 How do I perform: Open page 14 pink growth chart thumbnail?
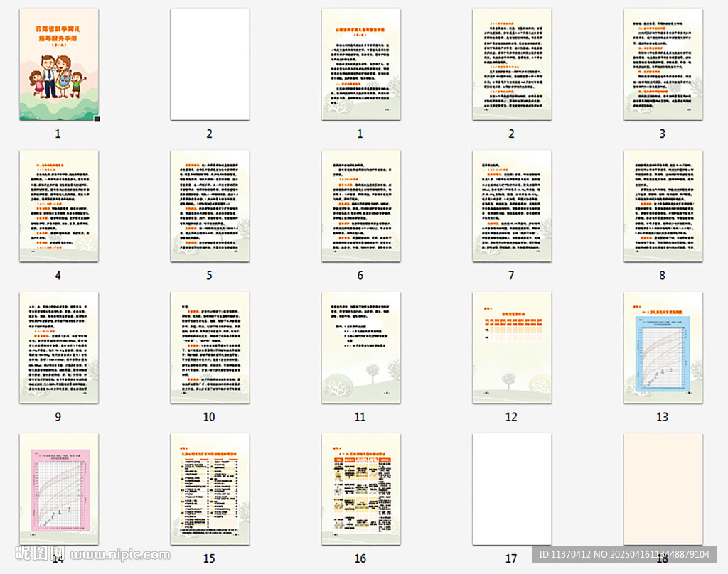(58, 489)
